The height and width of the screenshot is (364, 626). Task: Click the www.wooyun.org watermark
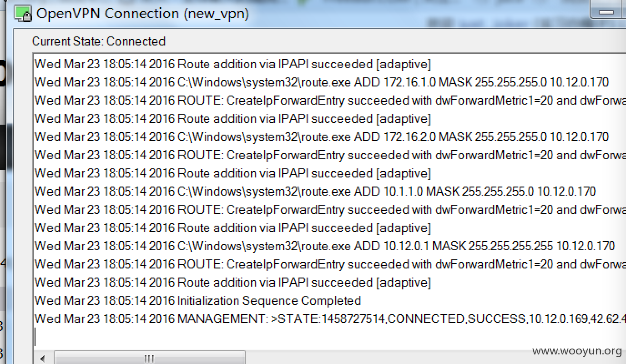(x=577, y=351)
